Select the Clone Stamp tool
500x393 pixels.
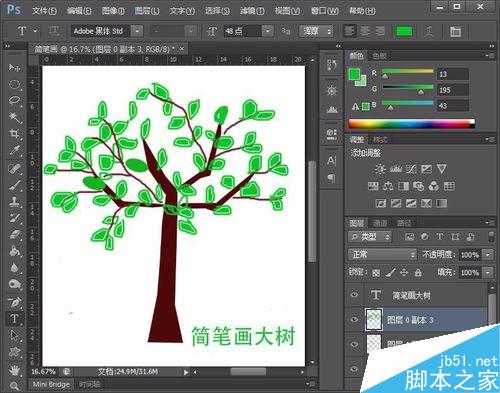pyautogui.click(x=14, y=202)
